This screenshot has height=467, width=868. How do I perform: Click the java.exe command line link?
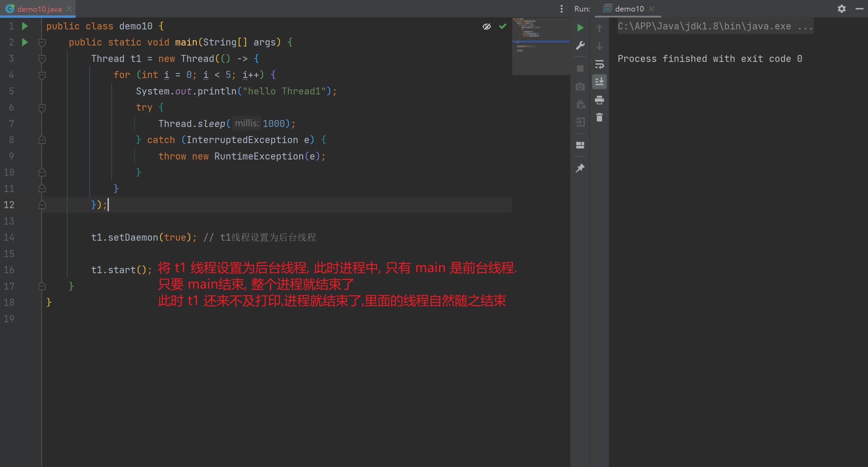pos(714,26)
